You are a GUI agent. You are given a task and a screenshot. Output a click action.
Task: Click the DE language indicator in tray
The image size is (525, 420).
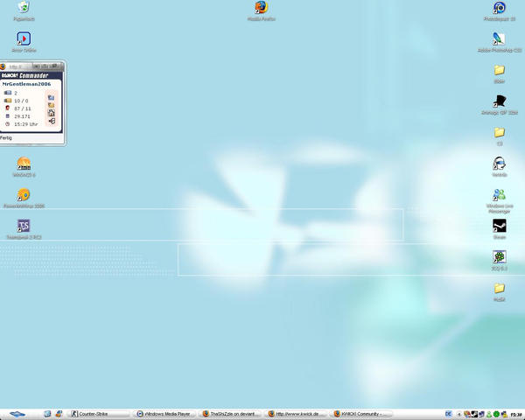pos(448,414)
